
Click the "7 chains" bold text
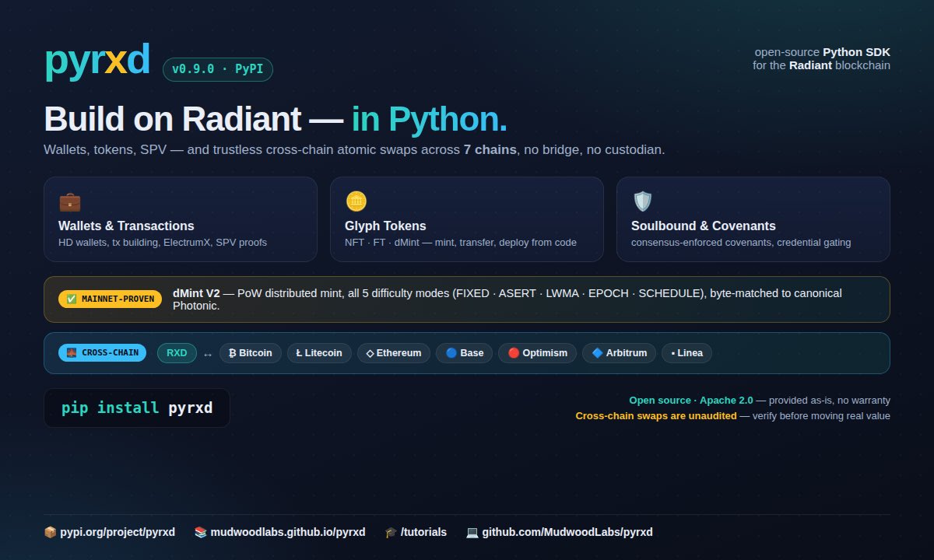pyautogui.click(x=490, y=149)
